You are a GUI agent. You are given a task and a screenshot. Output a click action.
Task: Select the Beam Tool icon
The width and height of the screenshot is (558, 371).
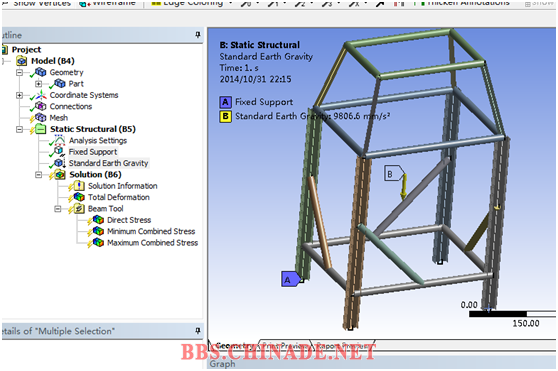pyautogui.click(x=79, y=208)
